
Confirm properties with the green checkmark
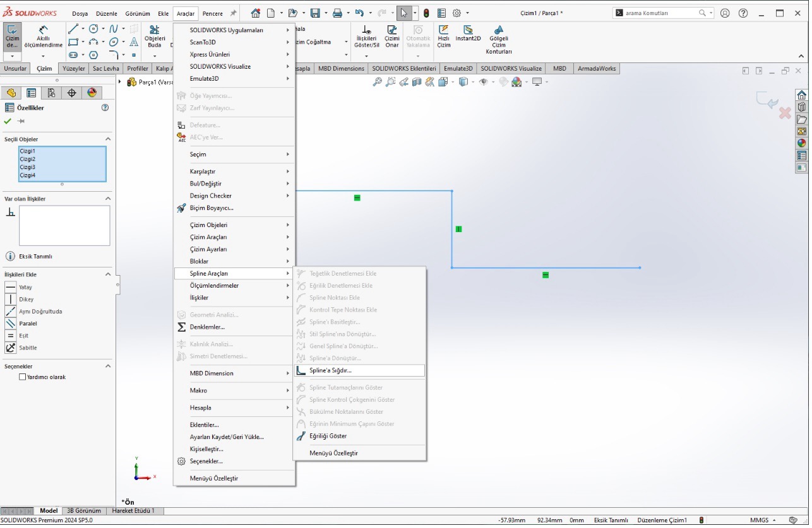[x=8, y=121]
